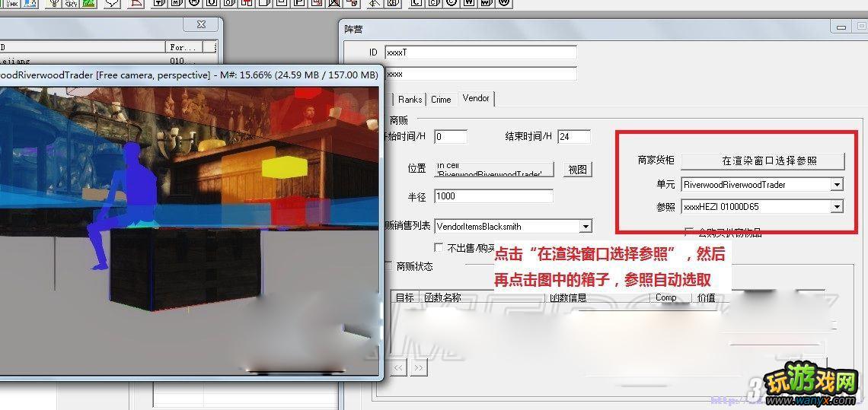Click the << button below conditions table
The image size is (868, 410).
(398, 368)
